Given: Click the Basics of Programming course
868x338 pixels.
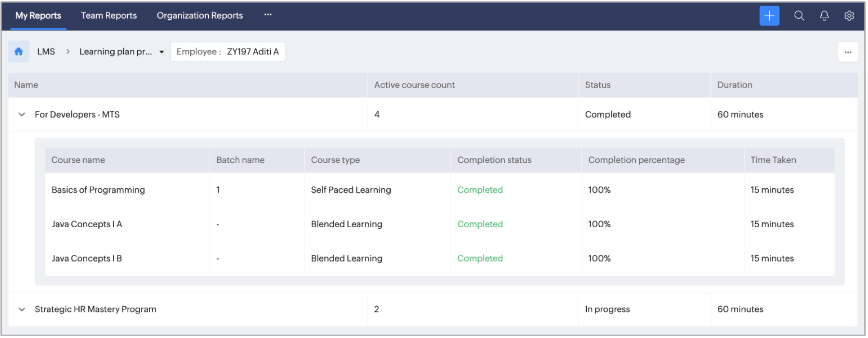Looking at the screenshot, I should pos(98,190).
